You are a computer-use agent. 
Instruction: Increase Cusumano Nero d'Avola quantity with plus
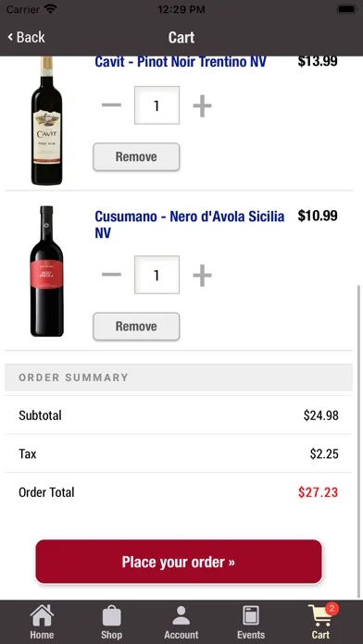pos(202,275)
